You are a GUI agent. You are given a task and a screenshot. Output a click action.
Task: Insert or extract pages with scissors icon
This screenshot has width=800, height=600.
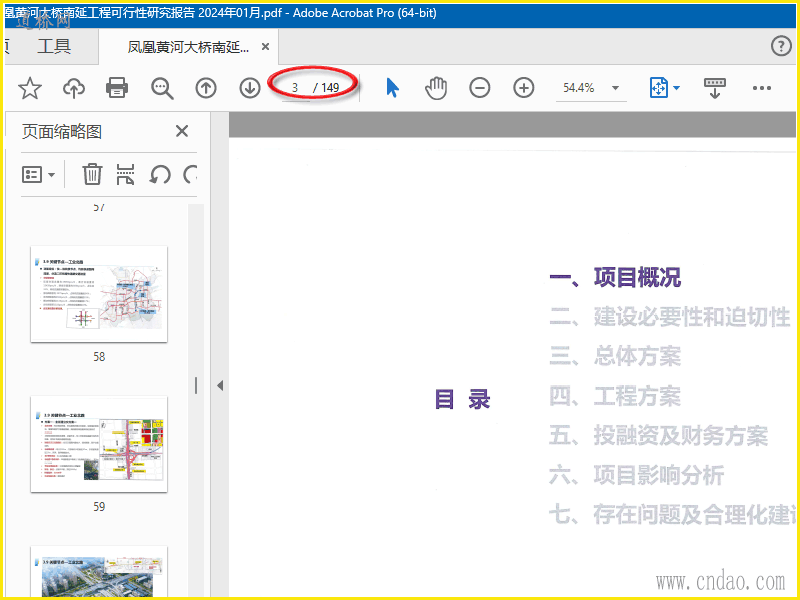click(126, 174)
